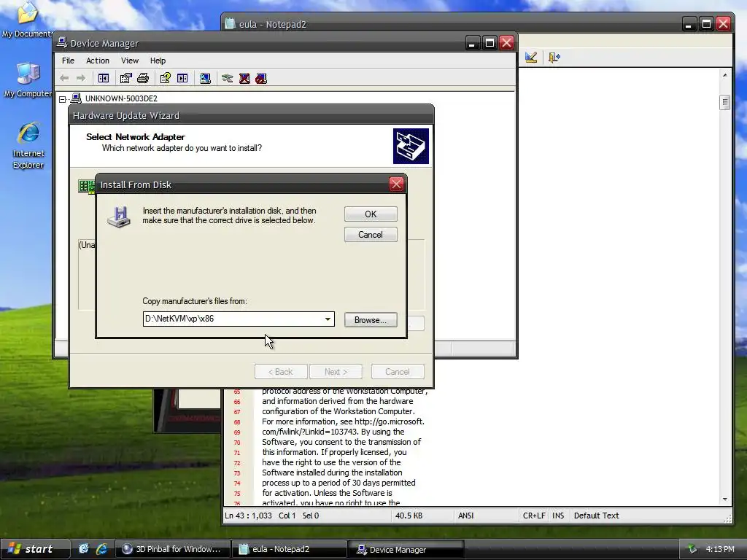The height and width of the screenshot is (560, 747).
Task: Click the 40.5 KB status entry
Action: tap(409, 516)
